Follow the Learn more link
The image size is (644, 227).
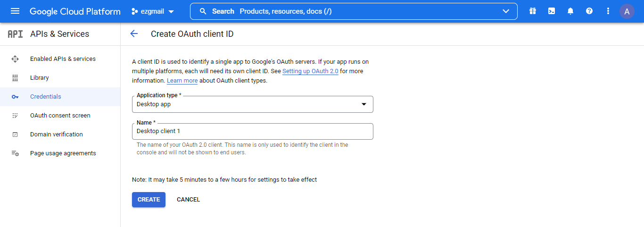coord(182,81)
